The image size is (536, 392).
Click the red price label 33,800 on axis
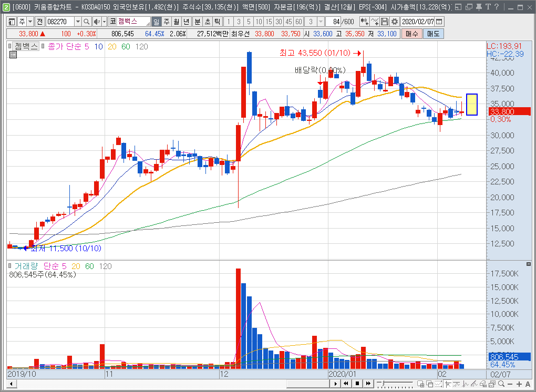point(509,111)
